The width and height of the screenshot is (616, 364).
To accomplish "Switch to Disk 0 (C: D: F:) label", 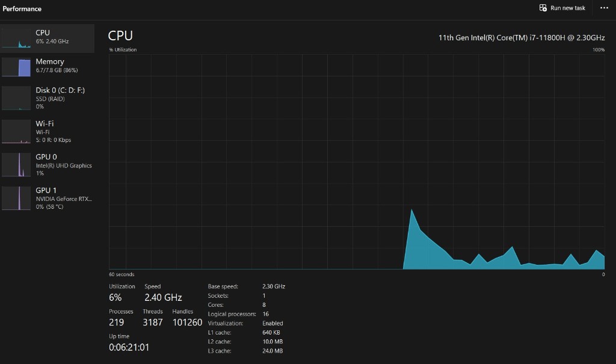I will (x=60, y=90).
